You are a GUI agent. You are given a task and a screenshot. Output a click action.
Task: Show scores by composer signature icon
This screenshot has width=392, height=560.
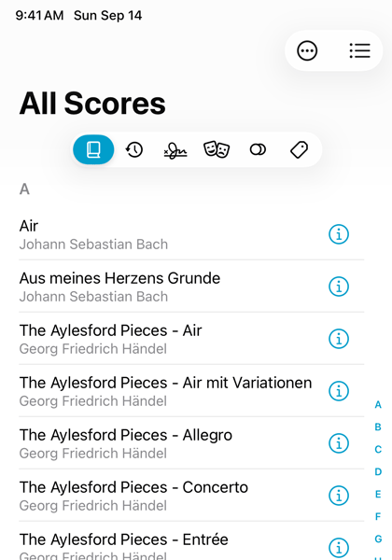(x=175, y=150)
